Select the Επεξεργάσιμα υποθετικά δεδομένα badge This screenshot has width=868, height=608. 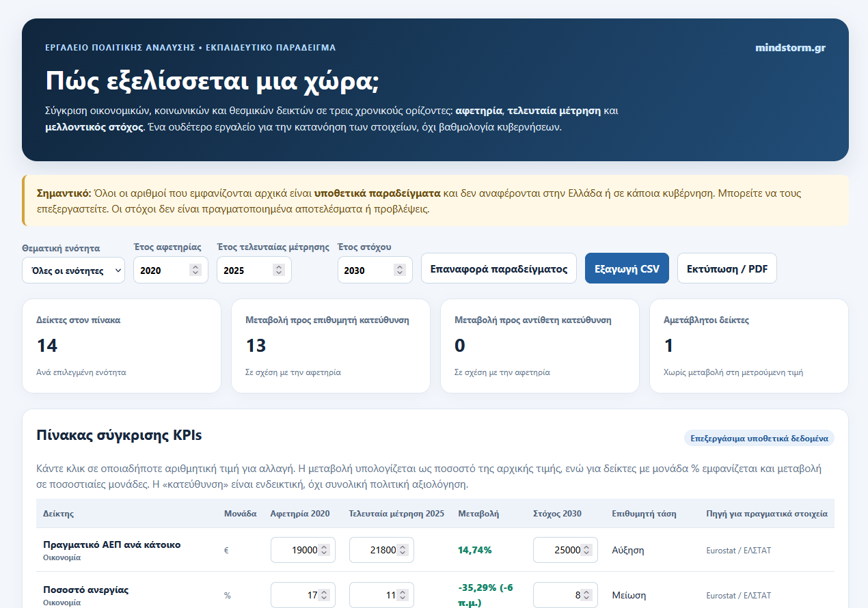point(759,438)
